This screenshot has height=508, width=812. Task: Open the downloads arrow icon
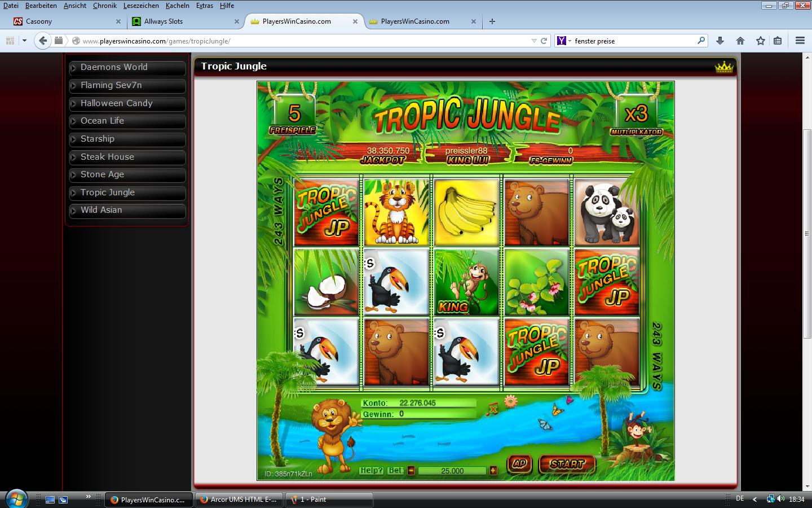coord(720,41)
